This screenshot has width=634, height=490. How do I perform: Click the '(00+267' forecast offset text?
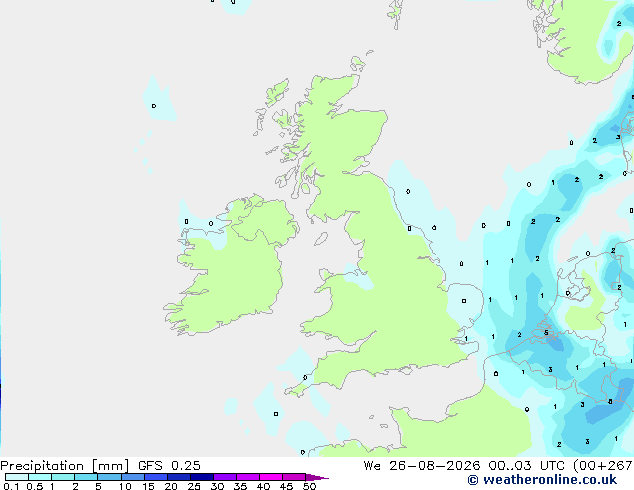coord(603,466)
